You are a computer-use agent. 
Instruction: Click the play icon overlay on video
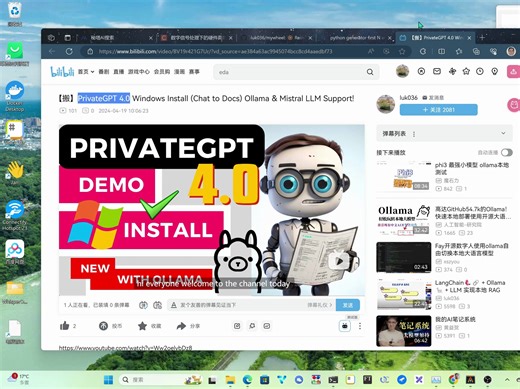(339, 261)
